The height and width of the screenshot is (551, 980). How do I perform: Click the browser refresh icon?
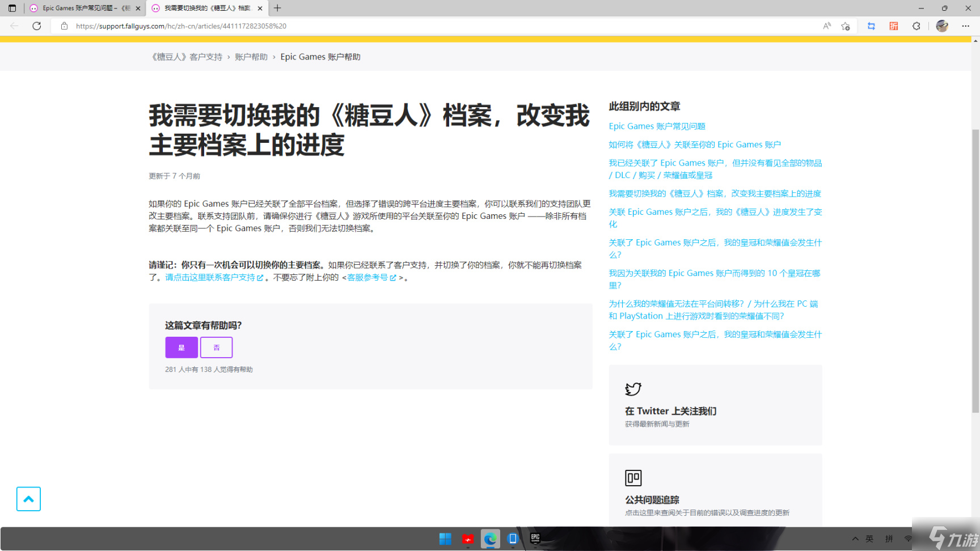37,26
